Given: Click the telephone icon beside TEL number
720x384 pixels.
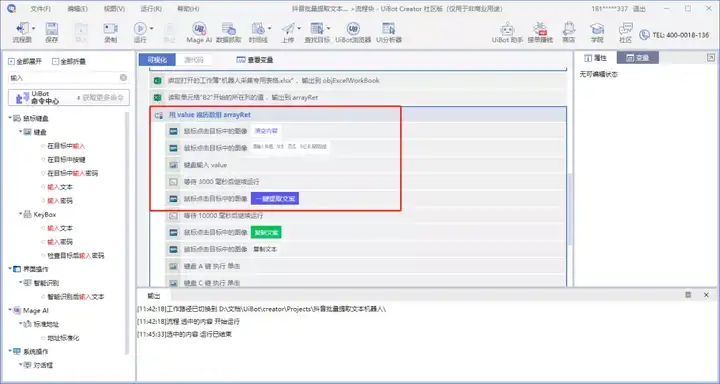Looking at the screenshot, I should 644,35.
